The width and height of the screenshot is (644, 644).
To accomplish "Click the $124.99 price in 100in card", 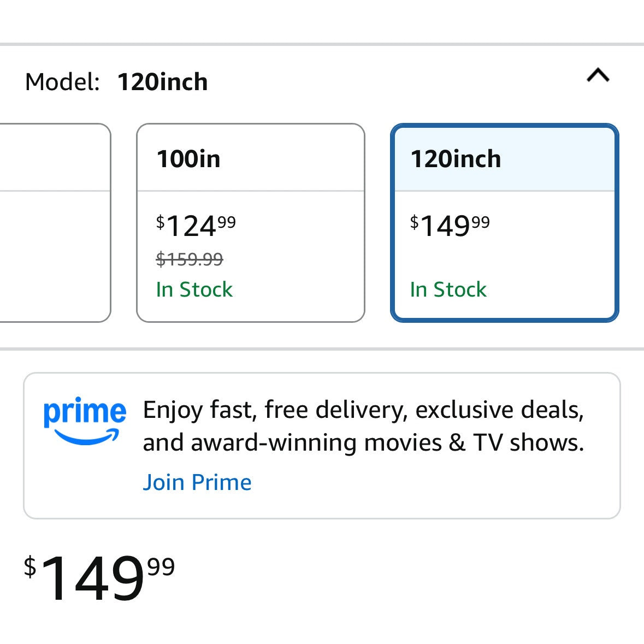I will [196, 226].
